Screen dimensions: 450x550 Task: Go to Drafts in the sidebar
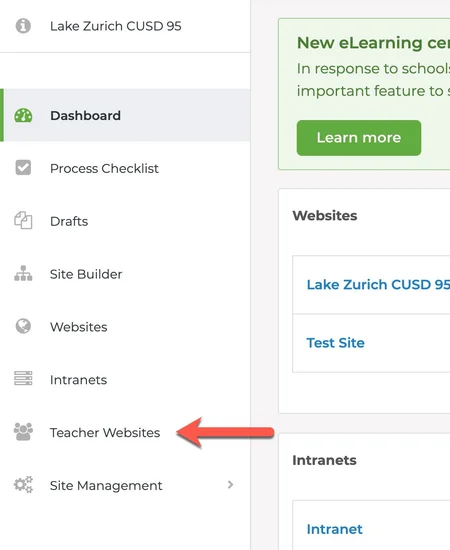(x=125, y=221)
